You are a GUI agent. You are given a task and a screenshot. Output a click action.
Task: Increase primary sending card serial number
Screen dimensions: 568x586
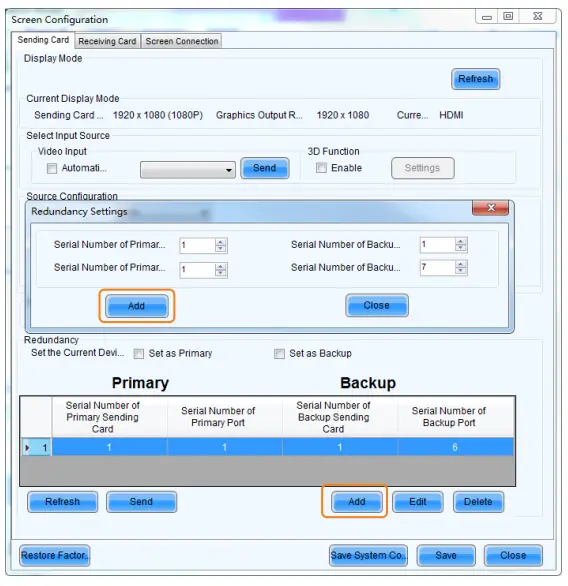tap(220, 242)
